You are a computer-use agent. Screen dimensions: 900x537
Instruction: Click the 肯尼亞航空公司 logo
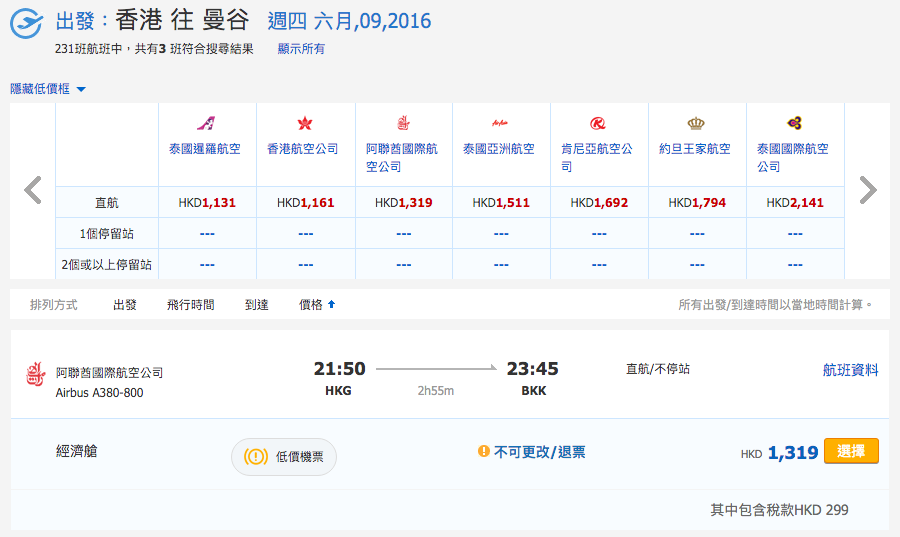point(598,123)
